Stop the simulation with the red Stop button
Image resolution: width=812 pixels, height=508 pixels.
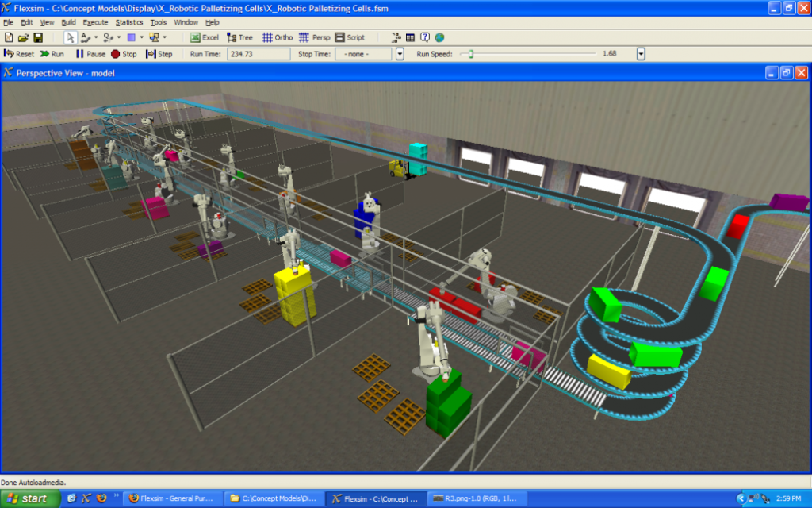tap(124, 54)
